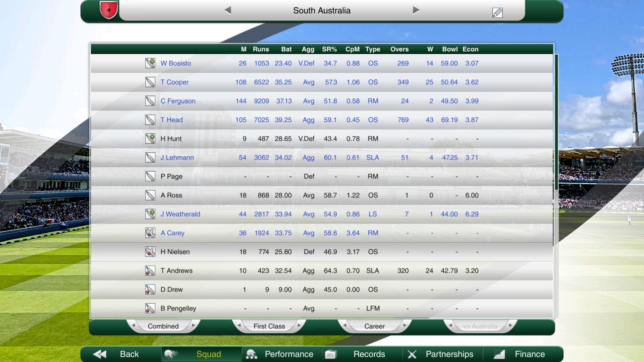This screenshot has width=644, height=362.
Task: Click A Carey's wicketkeeper glove icon
Action: [150, 233]
